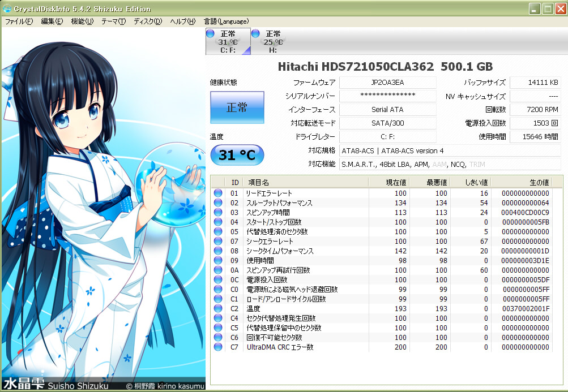Click the row name リードエラーレート
The height and width of the screenshot is (392, 568).
pyautogui.click(x=269, y=193)
